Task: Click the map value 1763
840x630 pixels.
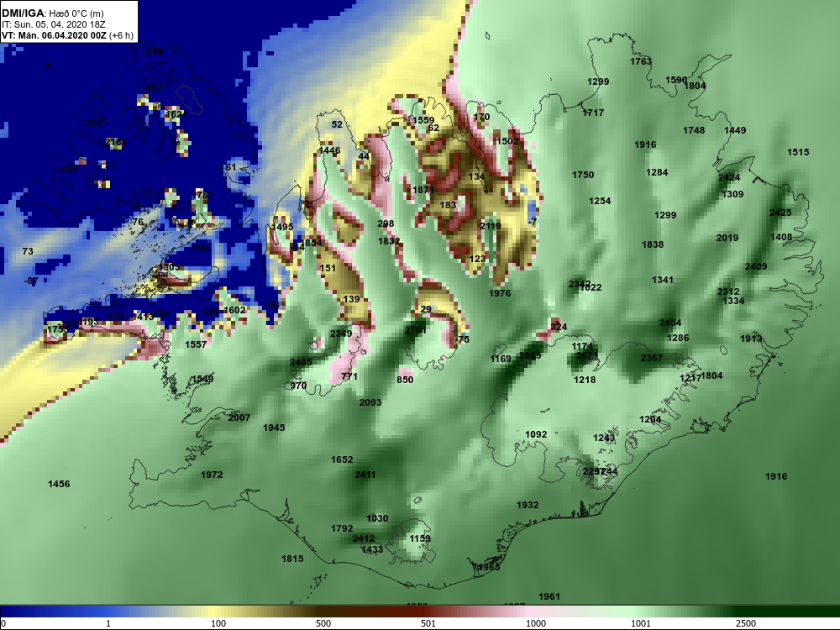Action: click(x=641, y=61)
